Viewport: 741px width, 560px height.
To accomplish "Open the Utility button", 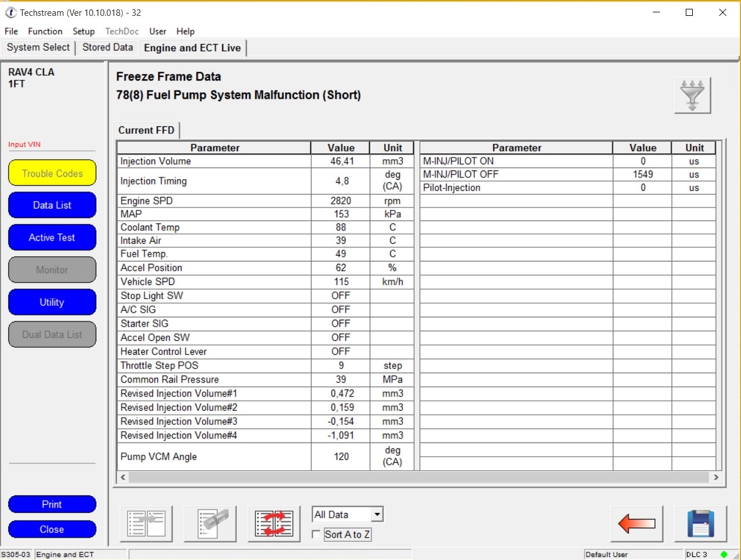I will tap(52, 302).
